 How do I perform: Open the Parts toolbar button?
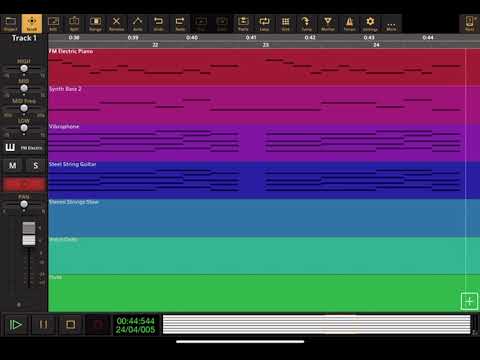tap(243, 23)
